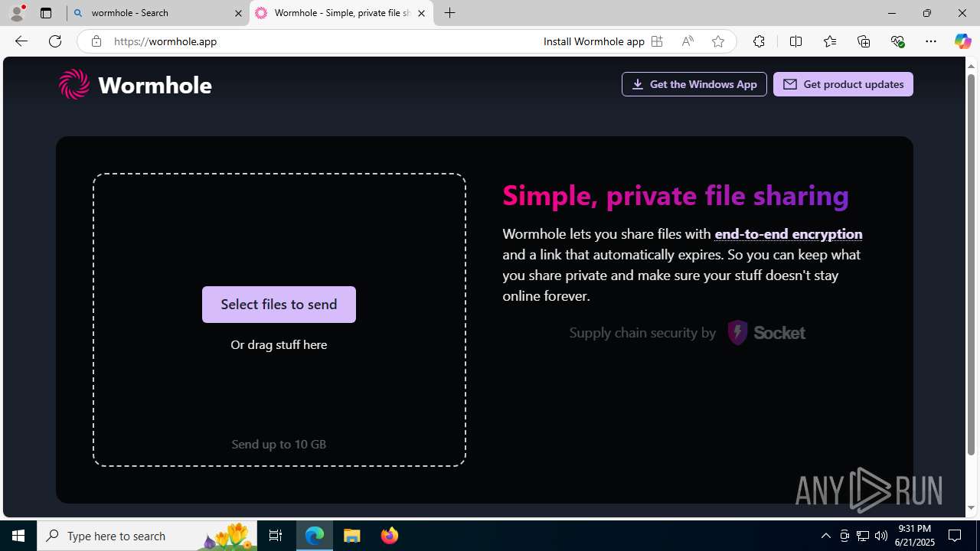This screenshot has height=551, width=980.
Task: Toggle Split screen view
Action: point(795,41)
